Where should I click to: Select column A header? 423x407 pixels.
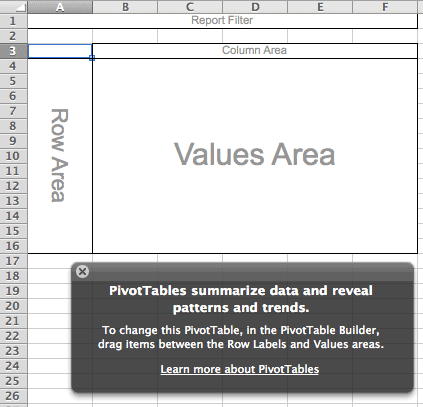point(60,7)
